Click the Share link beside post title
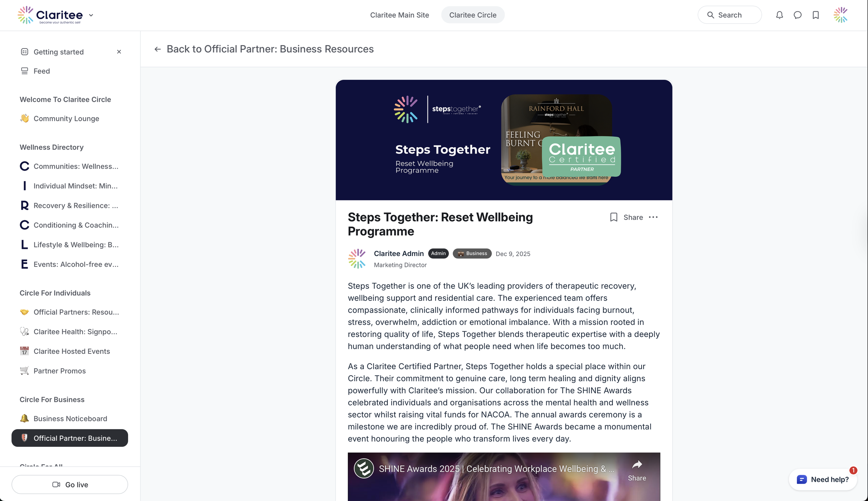The image size is (868, 501). coord(633,217)
